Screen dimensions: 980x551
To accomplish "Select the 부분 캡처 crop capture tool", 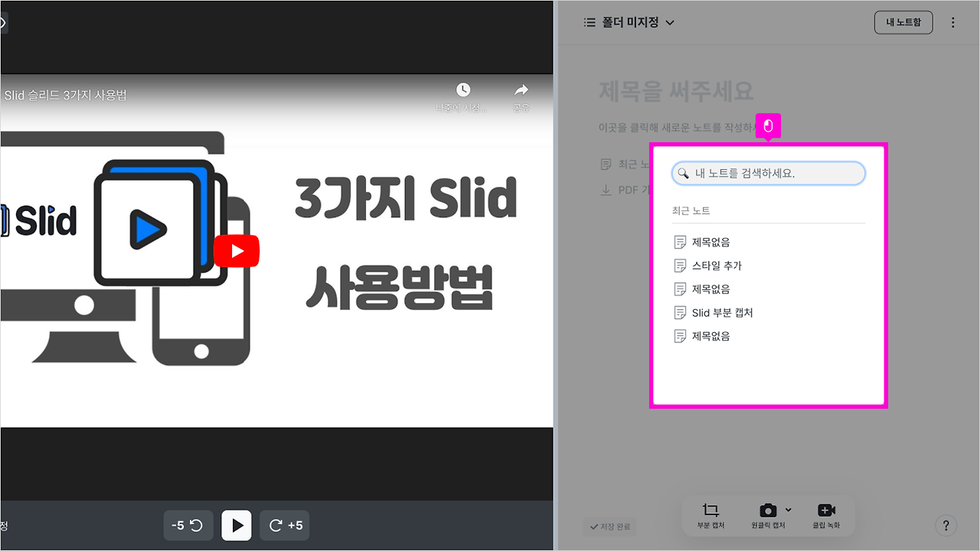I will (x=710, y=516).
